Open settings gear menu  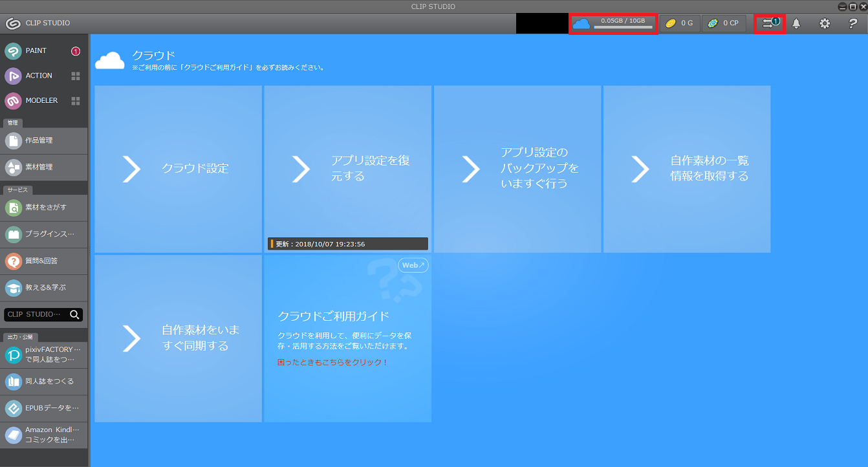(825, 23)
